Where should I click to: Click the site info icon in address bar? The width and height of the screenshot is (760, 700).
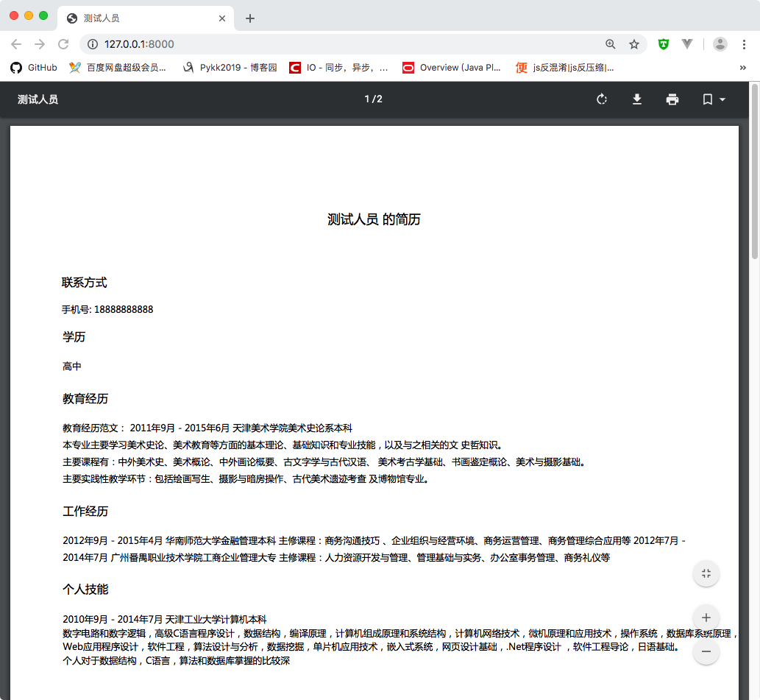pyautogui.click(x=92, y=44)
